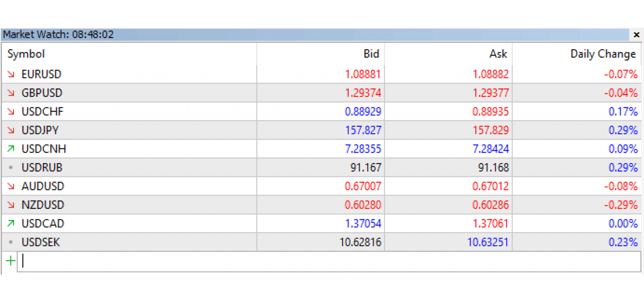644x302 pixels.
Task: Click the down arrow icon beside EURUSD
Action: pyautogui.click(x=11, y=74)
